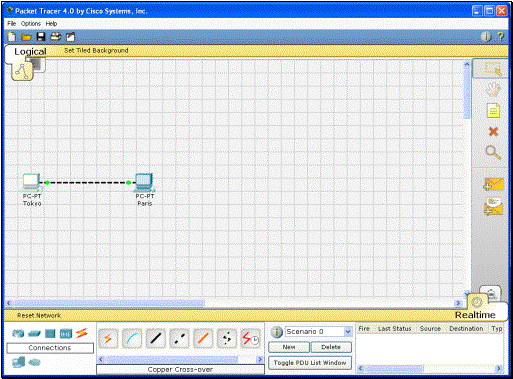Click the Copper Cross-over label
The image size is (513, 379).
click(x=180, y=369)
